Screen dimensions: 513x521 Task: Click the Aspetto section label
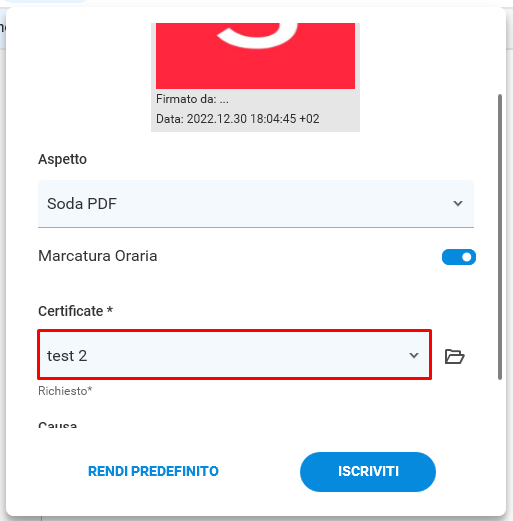tap(62, 159)
